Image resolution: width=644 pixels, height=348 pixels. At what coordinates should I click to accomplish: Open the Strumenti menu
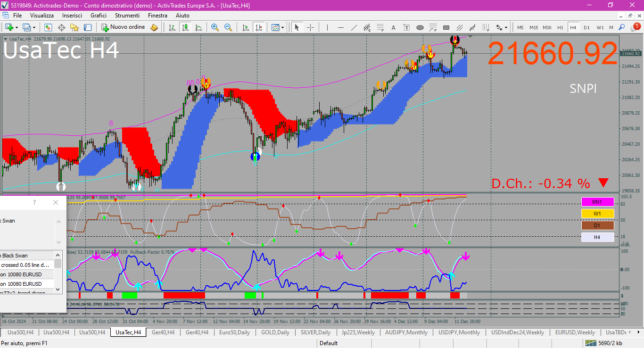click(x=127, y=15)
